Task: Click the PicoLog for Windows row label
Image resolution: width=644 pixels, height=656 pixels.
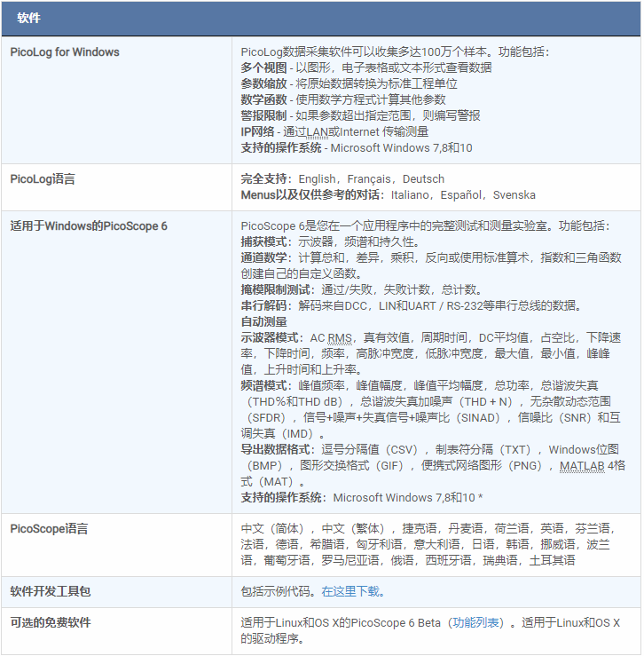Action: tap(65, 51)
